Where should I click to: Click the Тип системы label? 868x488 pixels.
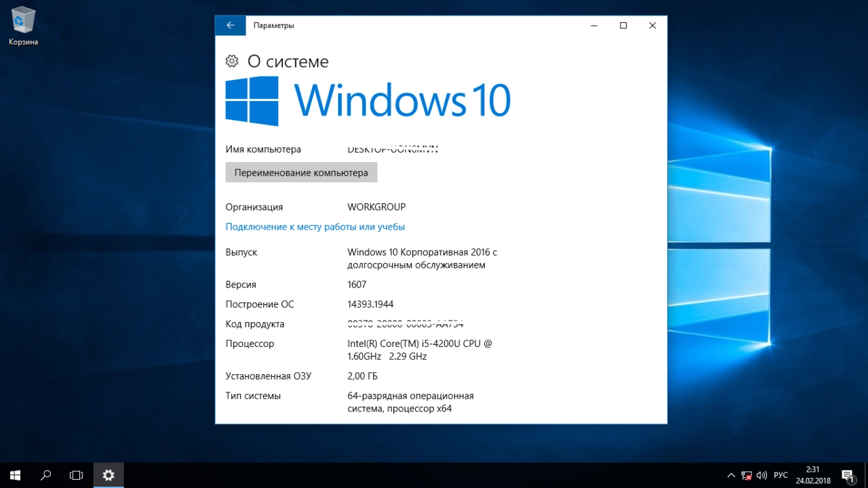pyautogui.click(x=253, y=396)
